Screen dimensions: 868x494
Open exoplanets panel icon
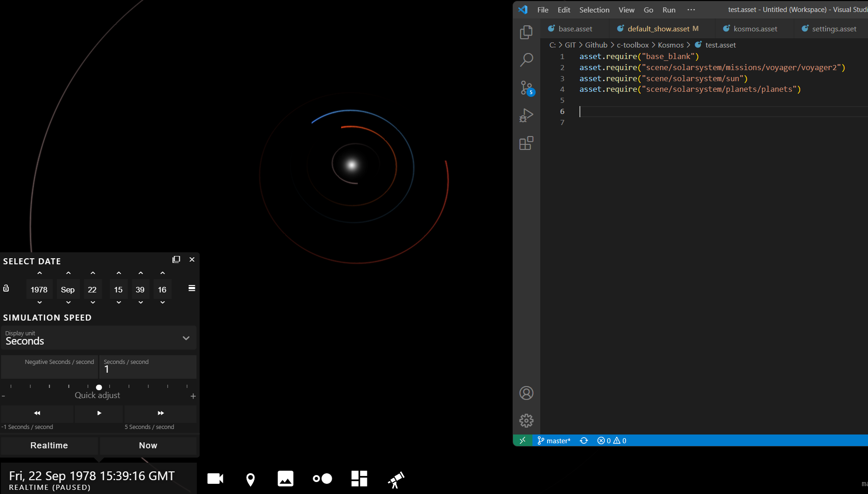click(322, 479)
